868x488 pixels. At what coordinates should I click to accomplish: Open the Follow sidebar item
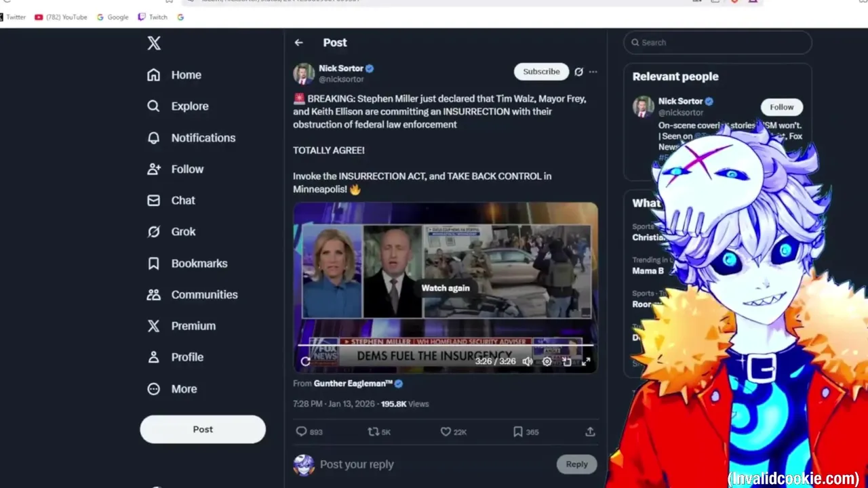(x=175, y=169)
